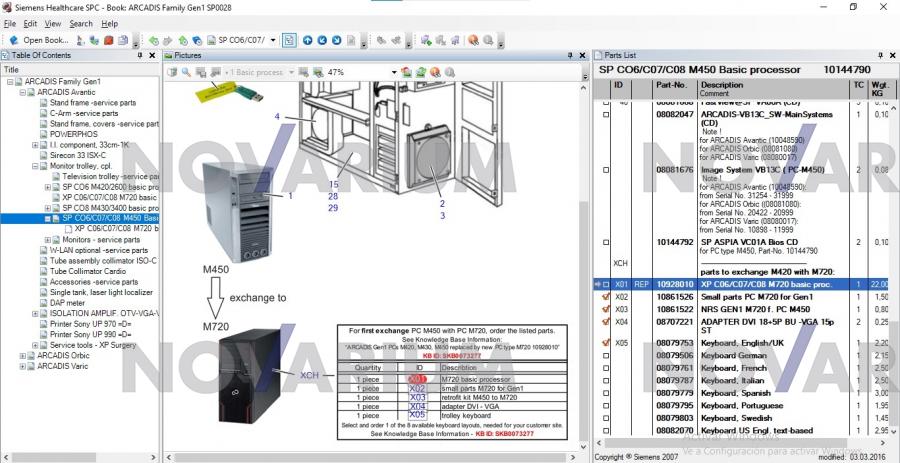Click the magnifier icon in Pictures toolbar
This screenshot has height=463, width=900.
186,72
